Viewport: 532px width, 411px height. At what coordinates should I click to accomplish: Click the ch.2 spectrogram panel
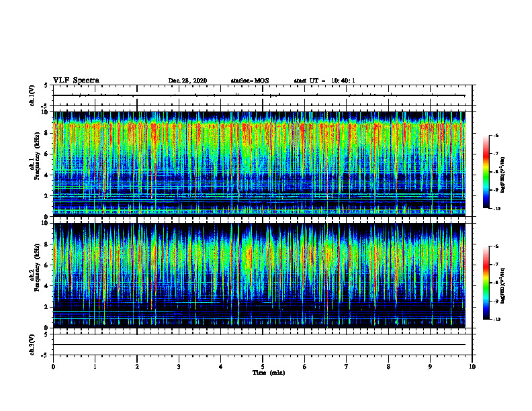(x=259, y=275)
